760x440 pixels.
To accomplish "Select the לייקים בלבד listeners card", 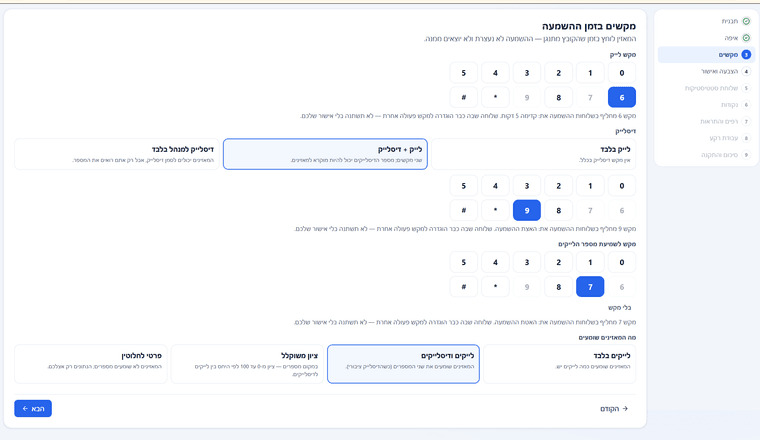I will coord(559,364).
